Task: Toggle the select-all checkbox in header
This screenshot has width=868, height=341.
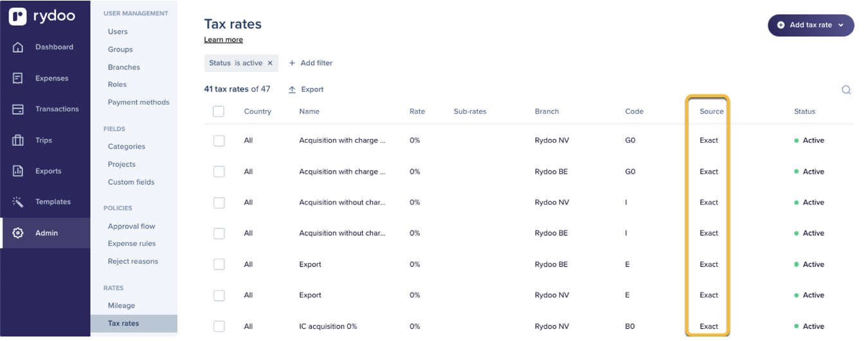Action: click(219, 111)
